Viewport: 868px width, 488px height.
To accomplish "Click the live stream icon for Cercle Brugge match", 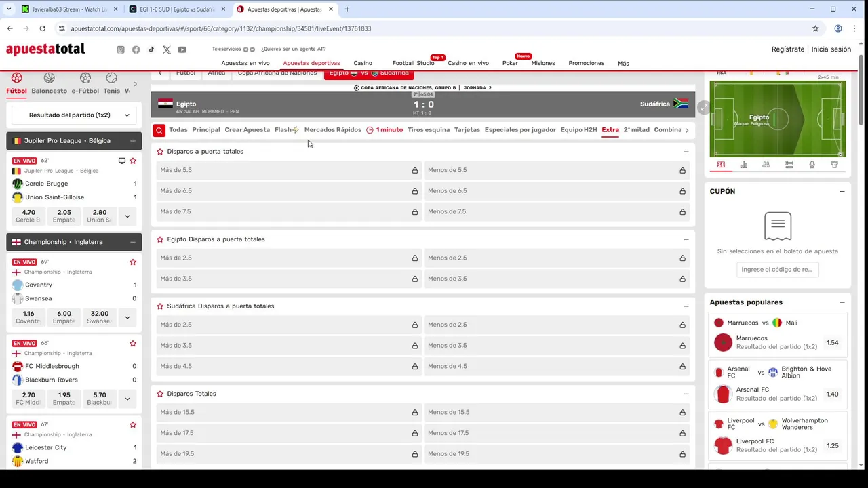I will pos(122,161).
